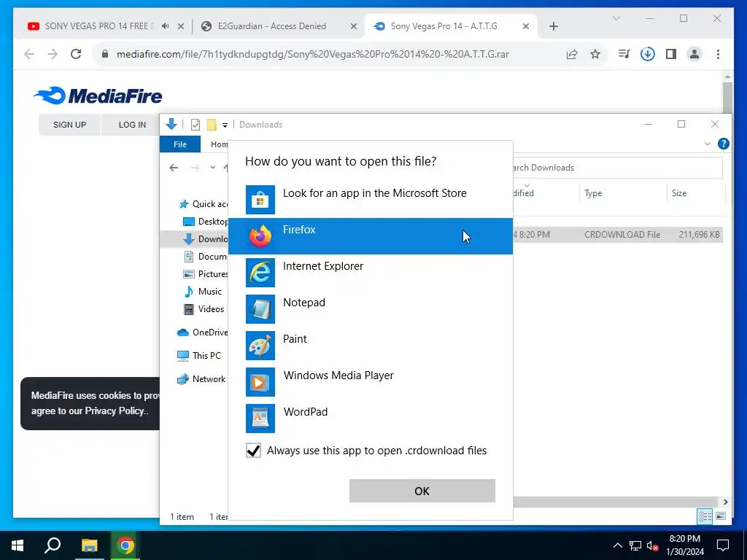Open Pictures in navigation pane
Viewport: 747px width, 560px height.
click(x=206, y=274)
